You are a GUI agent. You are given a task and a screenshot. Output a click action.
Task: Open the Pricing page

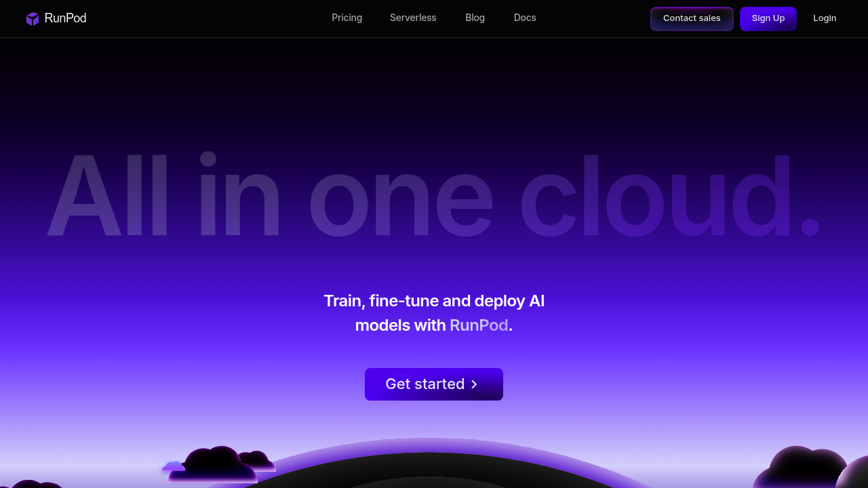coord(347,18)
